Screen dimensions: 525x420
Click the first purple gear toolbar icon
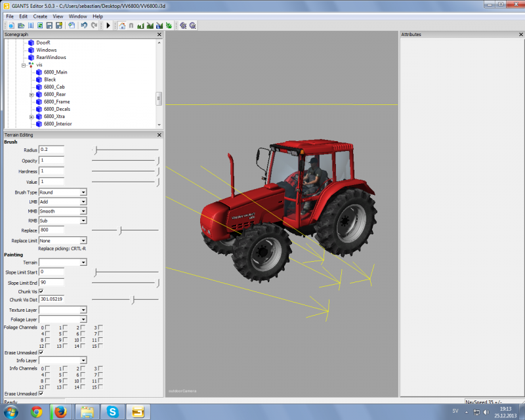point(183,26)
